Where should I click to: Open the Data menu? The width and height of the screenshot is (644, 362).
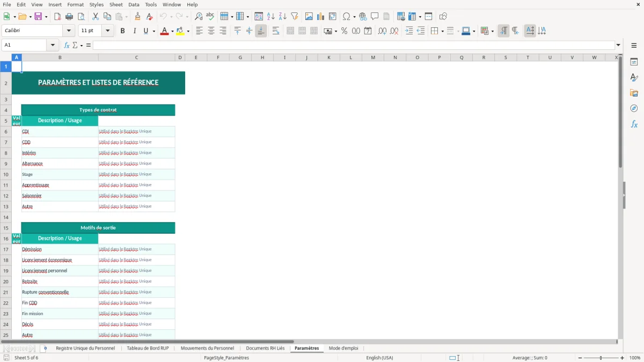point(134,4)
